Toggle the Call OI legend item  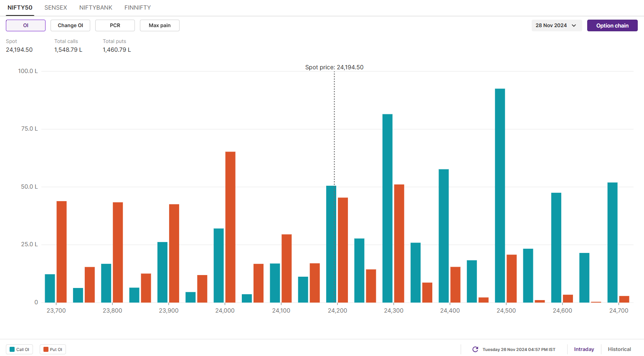click(x=19, y=349)
